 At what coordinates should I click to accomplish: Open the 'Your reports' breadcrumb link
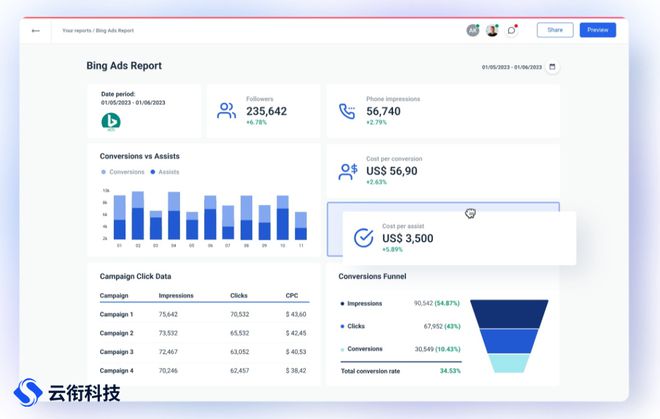(76, 30)
